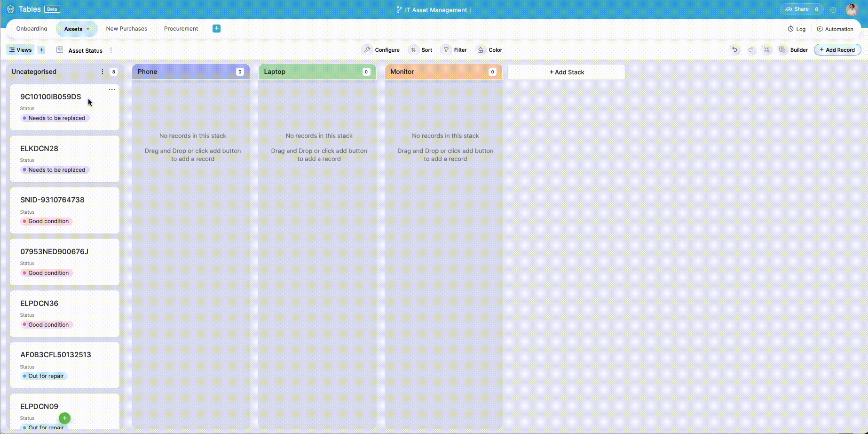This screenshot has height=434, width=868.
Task: Click the Monitor stack header
Action: point(443,72)
